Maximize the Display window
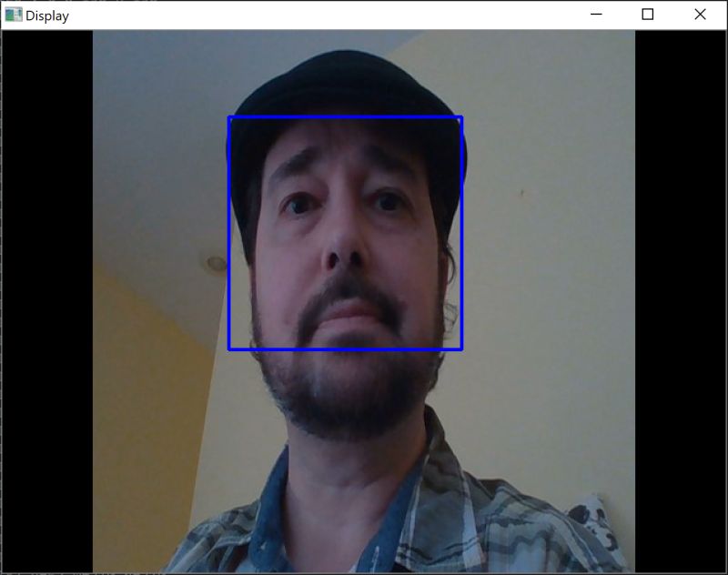The height and width of the screenshot is (575, 728). click(x=647, y=15)
